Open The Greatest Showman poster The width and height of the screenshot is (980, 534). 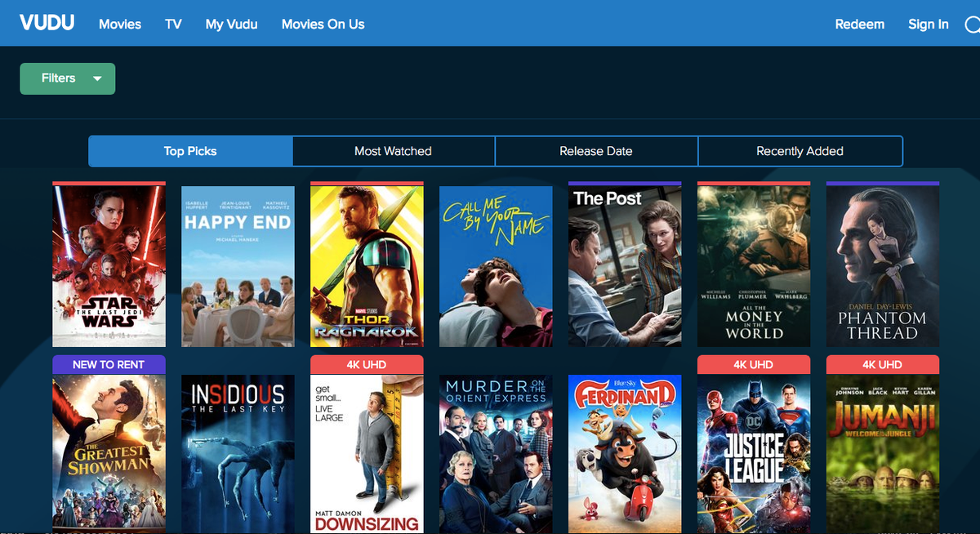tap(109, 454)
